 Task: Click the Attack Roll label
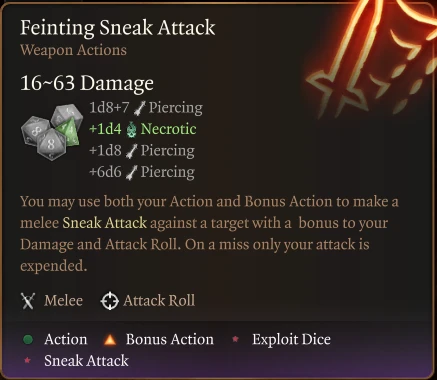(159, 300)
